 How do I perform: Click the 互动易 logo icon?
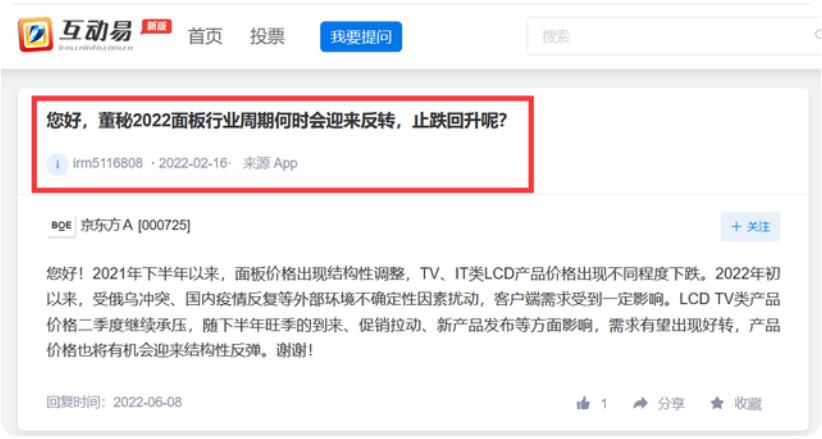coord(35,35)
